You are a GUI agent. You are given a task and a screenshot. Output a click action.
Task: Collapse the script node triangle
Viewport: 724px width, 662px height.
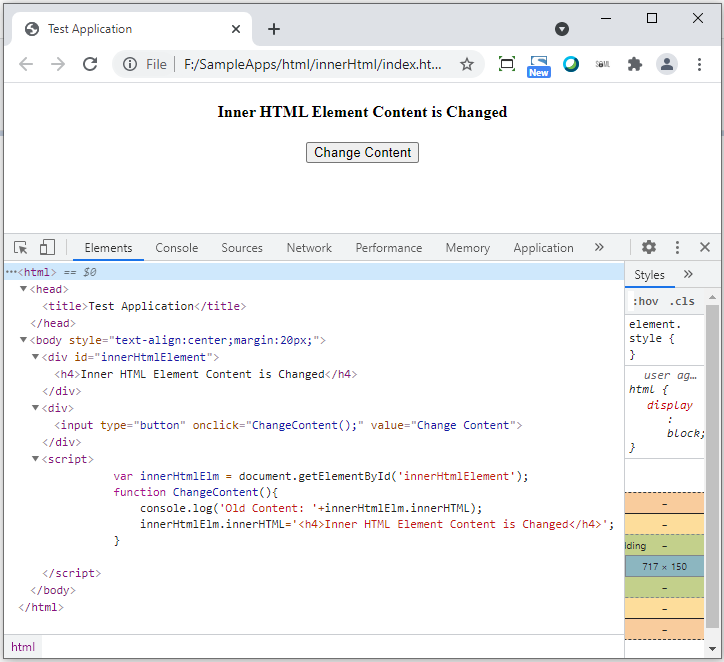click(35, 459)
